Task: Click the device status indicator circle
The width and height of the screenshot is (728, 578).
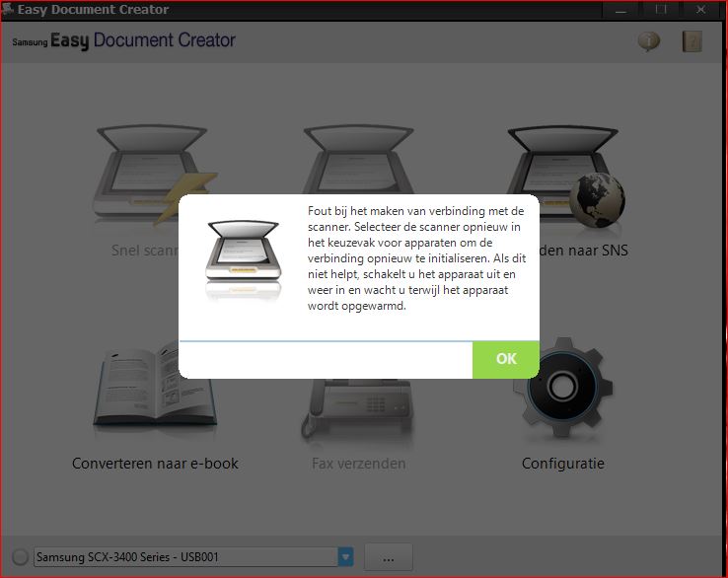Action: tap(20, 557)
